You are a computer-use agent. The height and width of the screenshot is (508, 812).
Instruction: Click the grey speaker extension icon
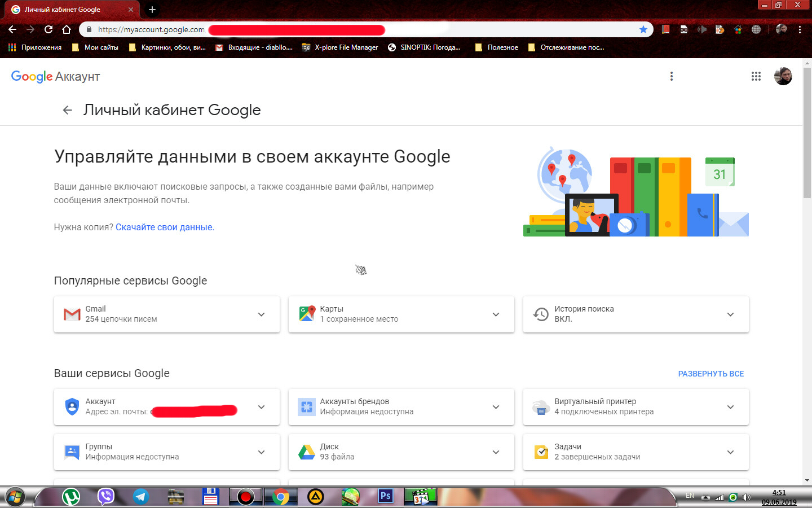pyautogui.click(x=702, y=29)
